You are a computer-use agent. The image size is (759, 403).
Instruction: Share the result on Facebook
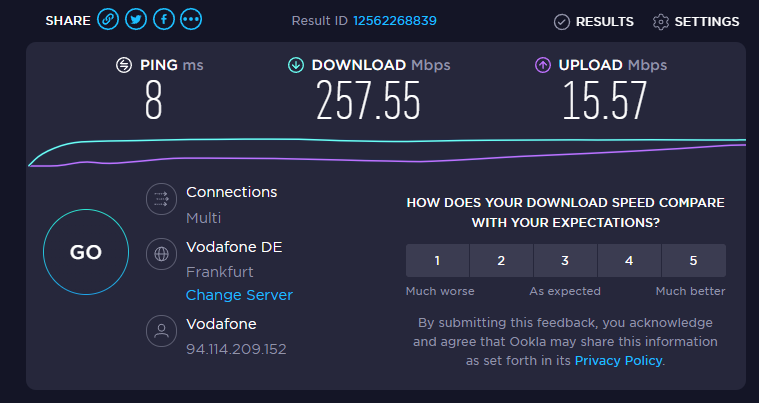click(x=164, y=20)
